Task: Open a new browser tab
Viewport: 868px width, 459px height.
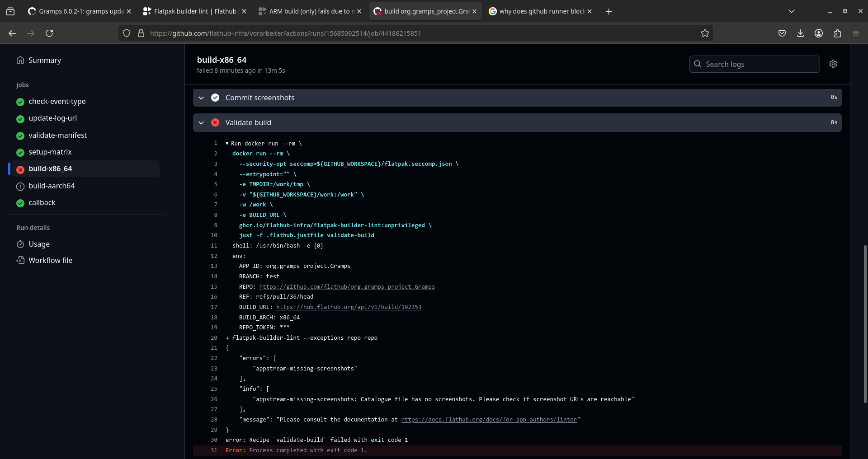Action: (609, 11)
